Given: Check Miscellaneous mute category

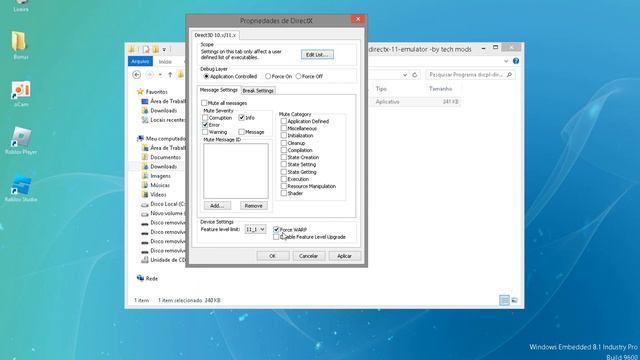Looking at the screenshot, I should (x=284, y=128).
